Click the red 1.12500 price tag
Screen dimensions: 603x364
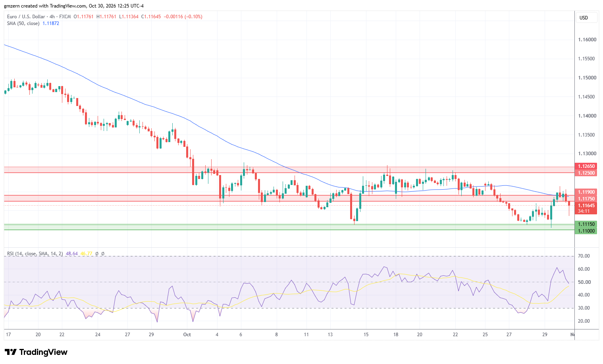586,173
